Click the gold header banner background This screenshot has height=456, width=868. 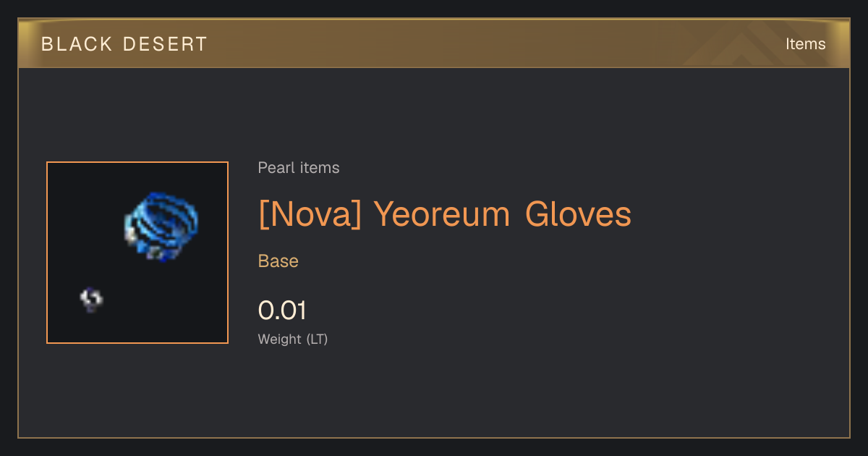(x=434, y=43)
